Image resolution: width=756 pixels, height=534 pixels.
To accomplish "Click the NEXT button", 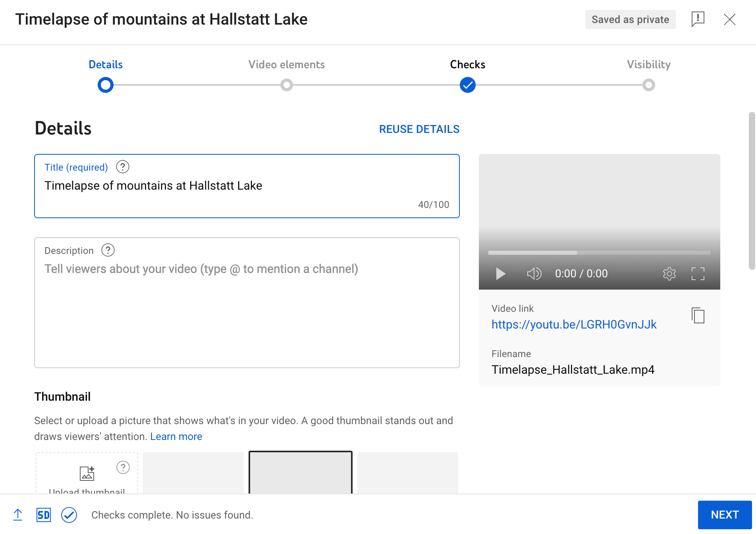I will (x=725, y=515).
